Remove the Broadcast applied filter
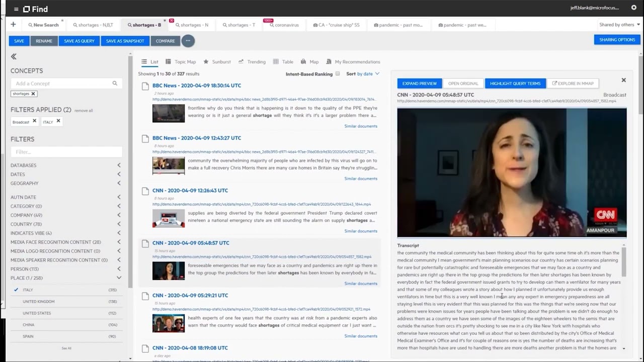Image resolution: width=644 pixels, height=362 pixels. [x=34, y=121]
